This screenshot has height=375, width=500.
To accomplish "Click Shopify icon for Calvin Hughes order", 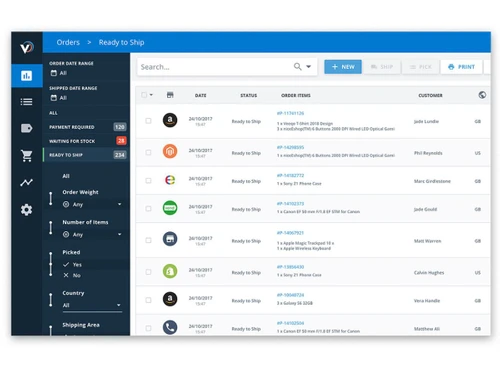I will click(x=170, y=271).
